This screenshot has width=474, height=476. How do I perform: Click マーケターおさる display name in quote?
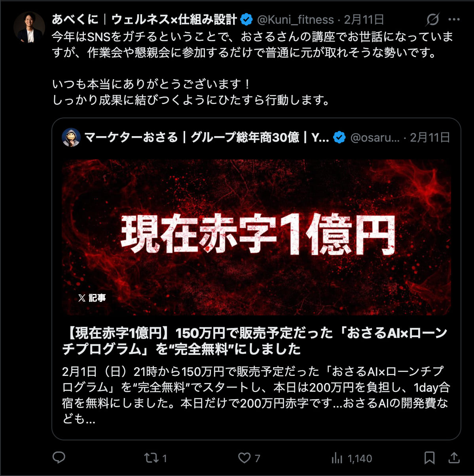pos(207,138)
